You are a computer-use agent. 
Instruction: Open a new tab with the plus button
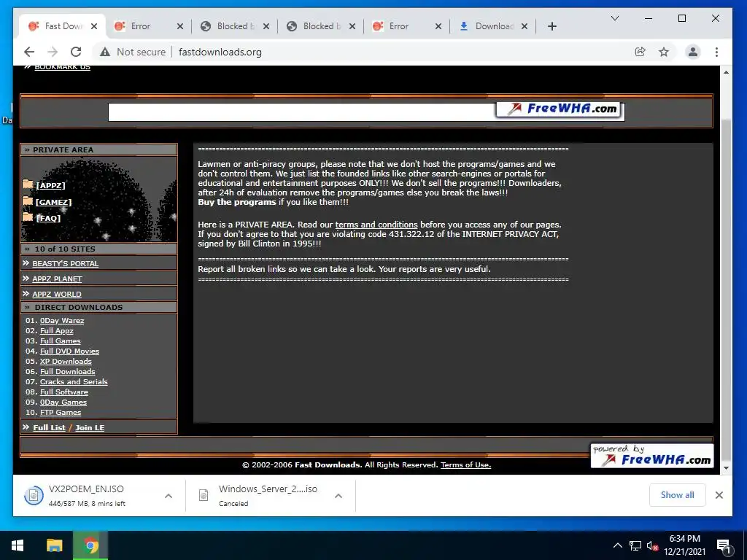pyautogui.click(x=552, y=26)
